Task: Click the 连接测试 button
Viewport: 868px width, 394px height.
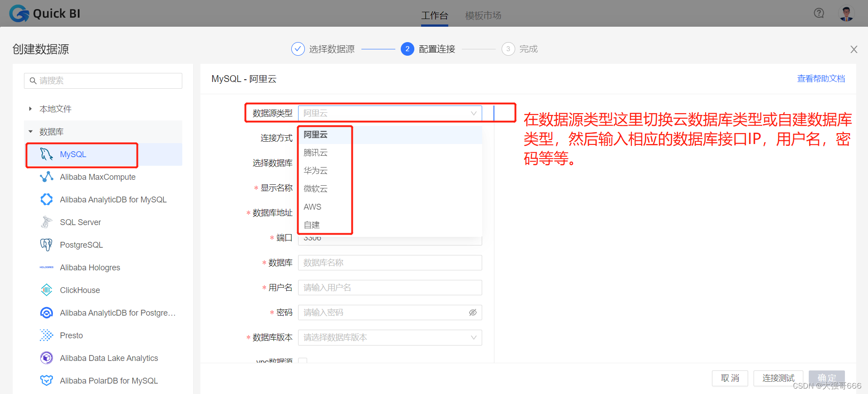Action: coord(778,378)
